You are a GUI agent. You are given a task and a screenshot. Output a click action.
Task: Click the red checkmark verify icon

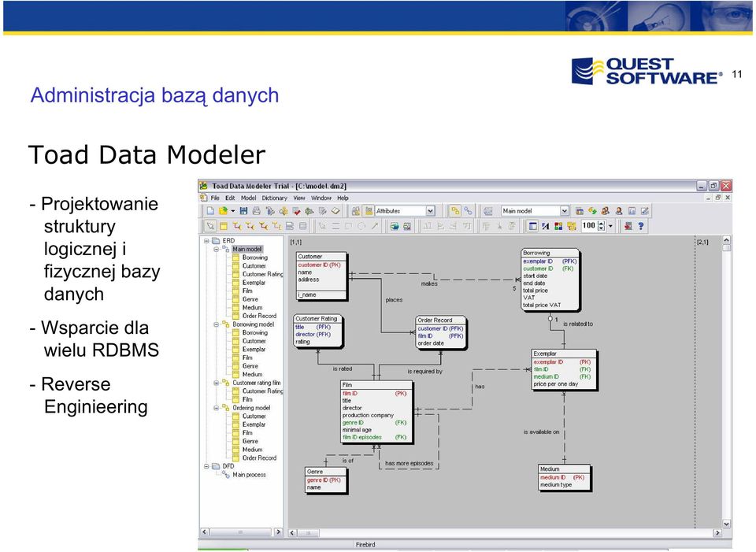(297, 211)
